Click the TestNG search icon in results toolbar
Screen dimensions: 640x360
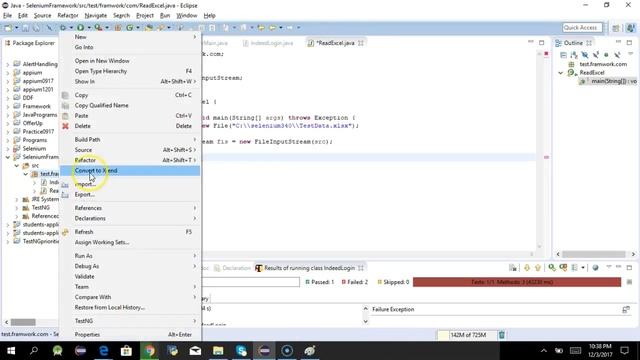(552, 268)
